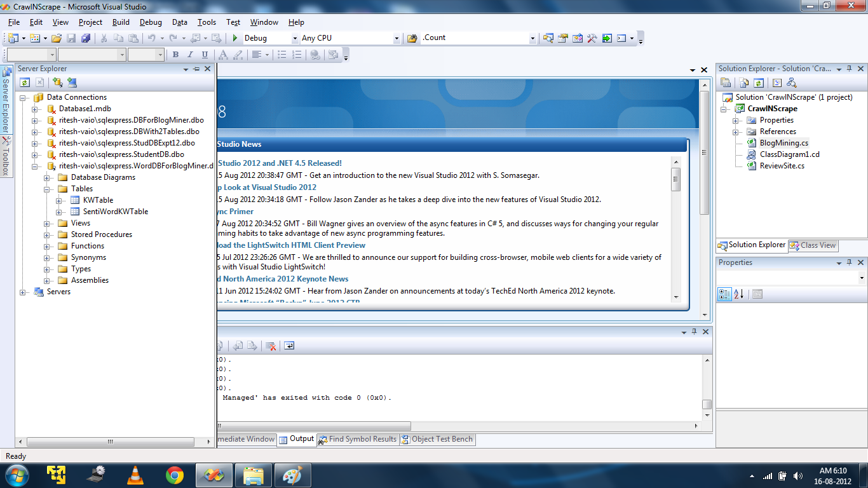Toggle Alphabetical sort in the Properties panel
Screen dimensions: 868x488
point(739,294)
